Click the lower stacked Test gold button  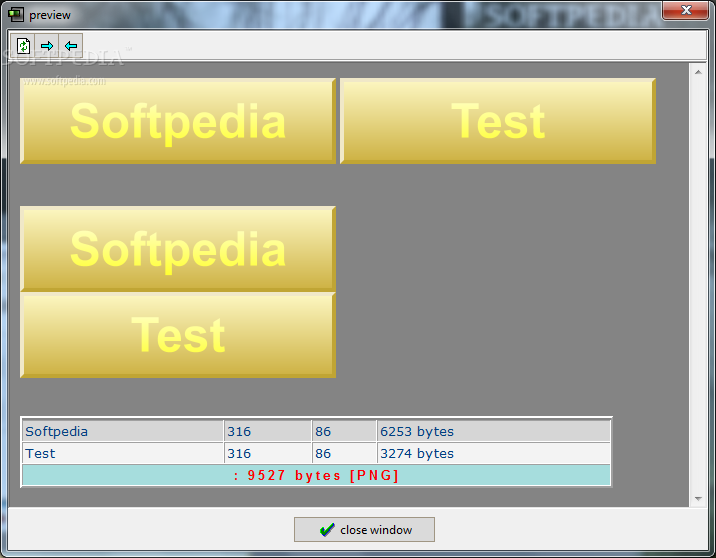pyautogui.click(x=178, y=335)
